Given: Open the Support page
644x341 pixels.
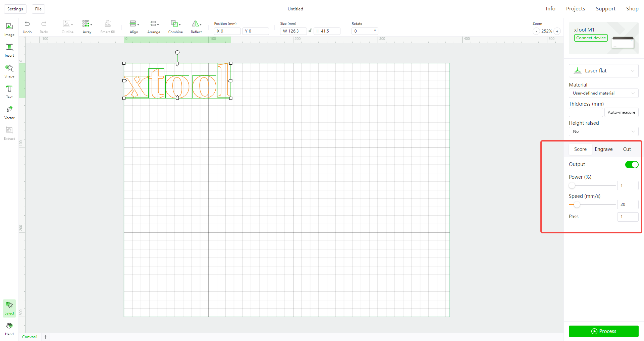Looking at the screenshot, I should (x=605, y=9).
